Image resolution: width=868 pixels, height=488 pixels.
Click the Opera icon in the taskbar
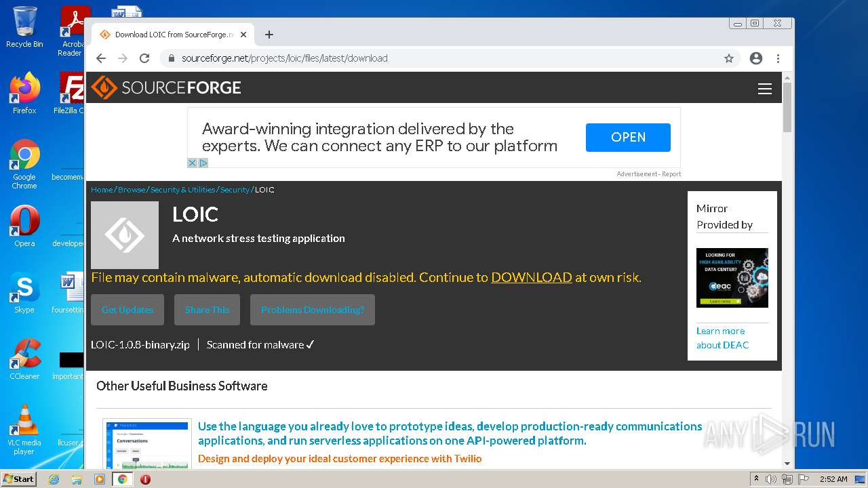(145, 479)
